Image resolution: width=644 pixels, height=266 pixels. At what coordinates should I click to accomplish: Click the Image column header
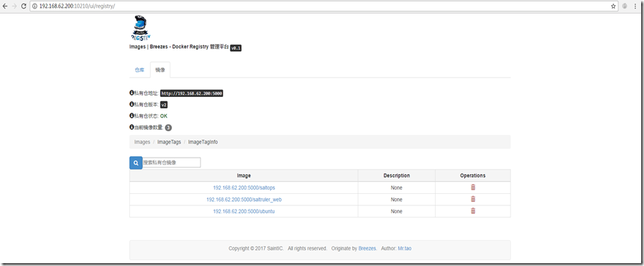[x=244, y=175]
